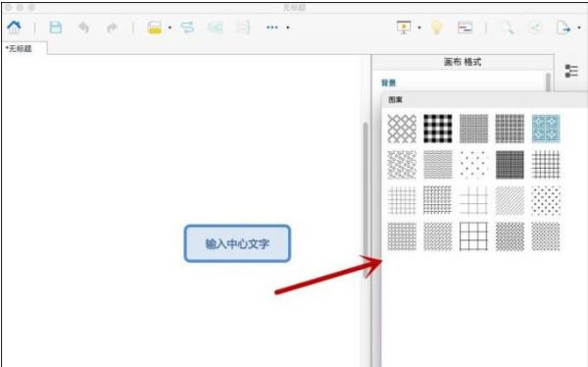Choose the black checkered gingham pattern
The width and height of the screenshot is (588, 367).
point(438,129)
